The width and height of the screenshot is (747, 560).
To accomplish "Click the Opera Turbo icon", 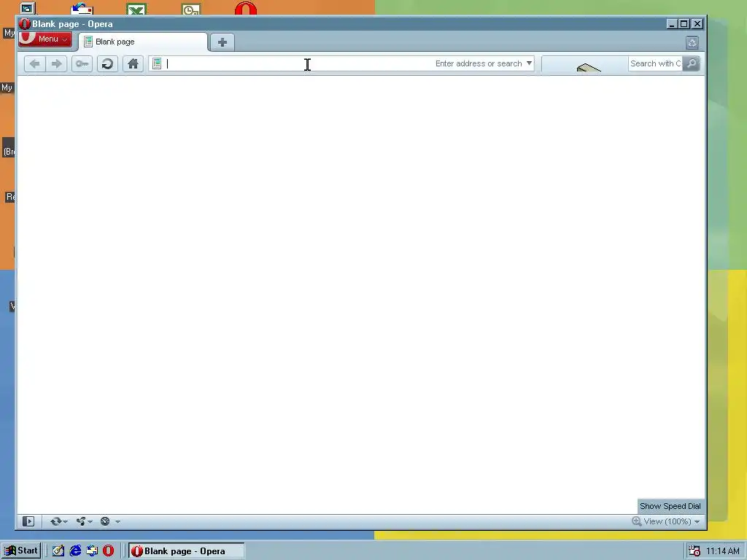I will point(105,521).
